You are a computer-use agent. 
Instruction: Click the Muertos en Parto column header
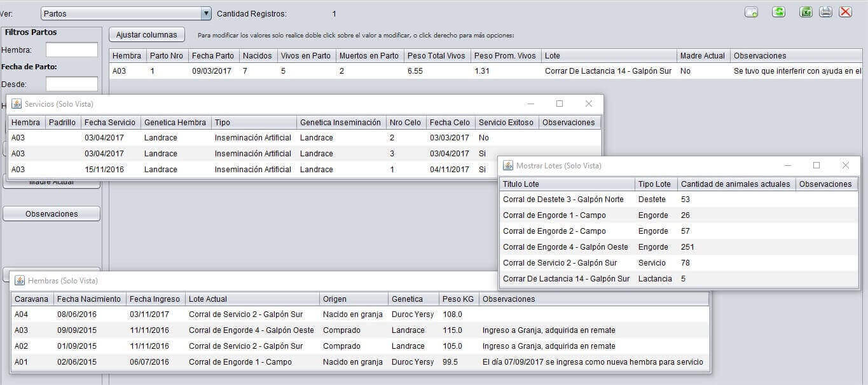pos(369,56)
